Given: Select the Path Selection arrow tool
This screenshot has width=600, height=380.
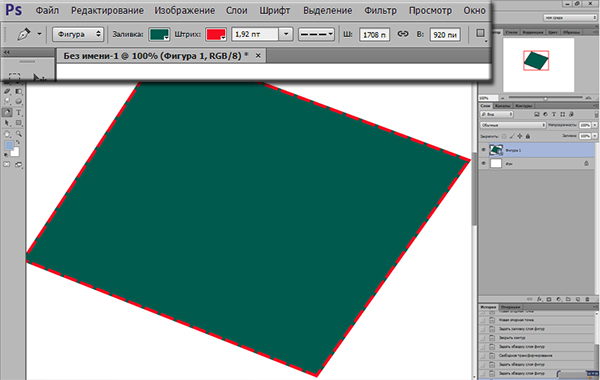Looking at the screenshot, I should point(7,123).
